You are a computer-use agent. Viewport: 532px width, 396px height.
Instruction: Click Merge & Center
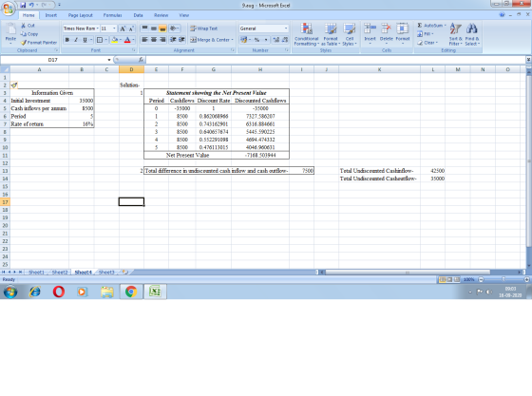click(209, 40)
